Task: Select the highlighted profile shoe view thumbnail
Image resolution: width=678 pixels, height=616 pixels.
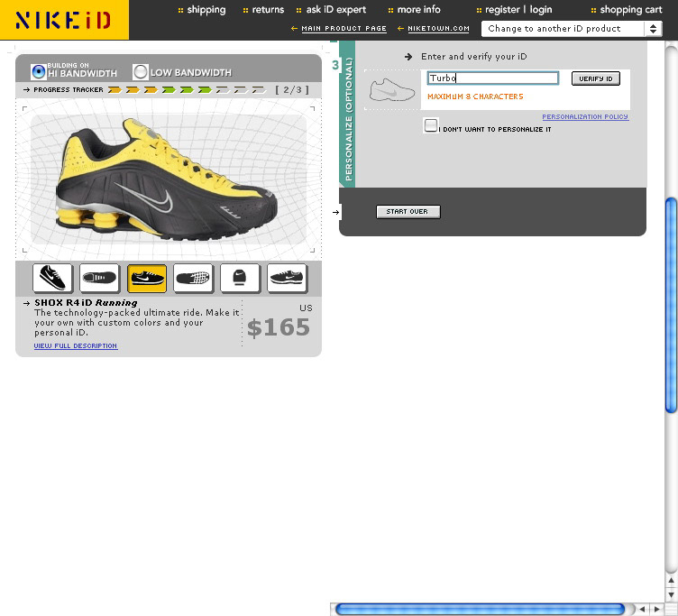Action: 147,278
